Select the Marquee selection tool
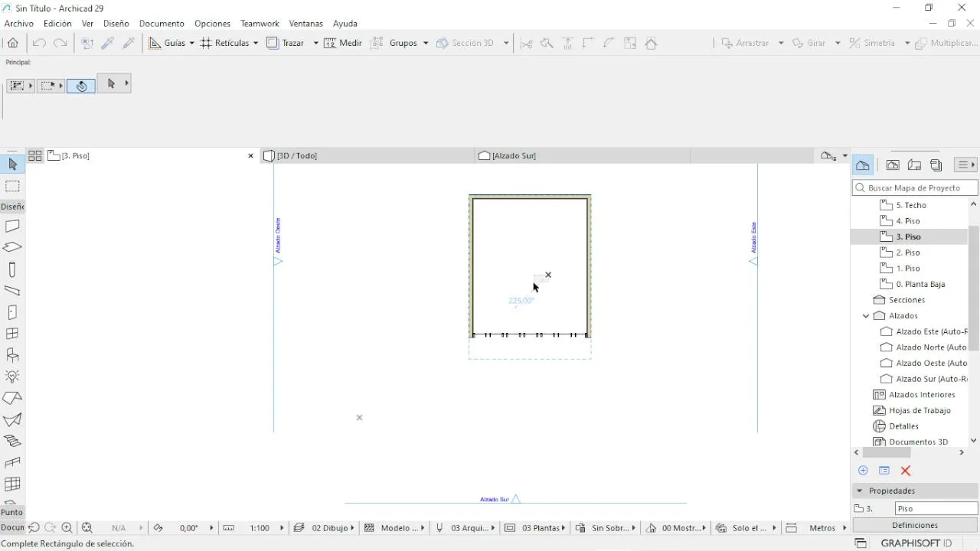Image resolution: width=980 pixels, height=551 pixels. click(x=12, y=186)
